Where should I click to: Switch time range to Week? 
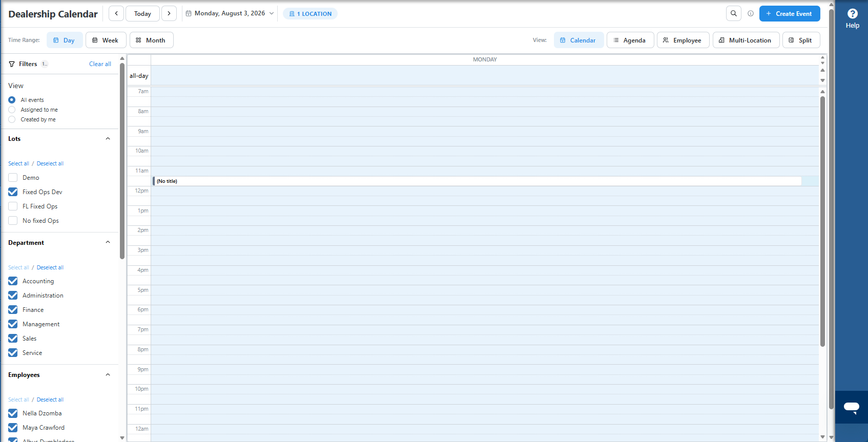[106, 40]
